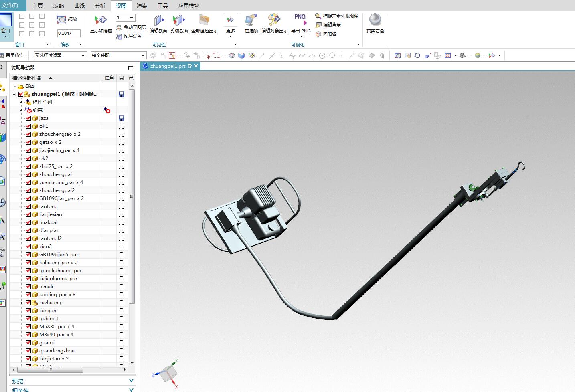
Task: Expand the component array (组件阵列) node
Action: [22, 102]
